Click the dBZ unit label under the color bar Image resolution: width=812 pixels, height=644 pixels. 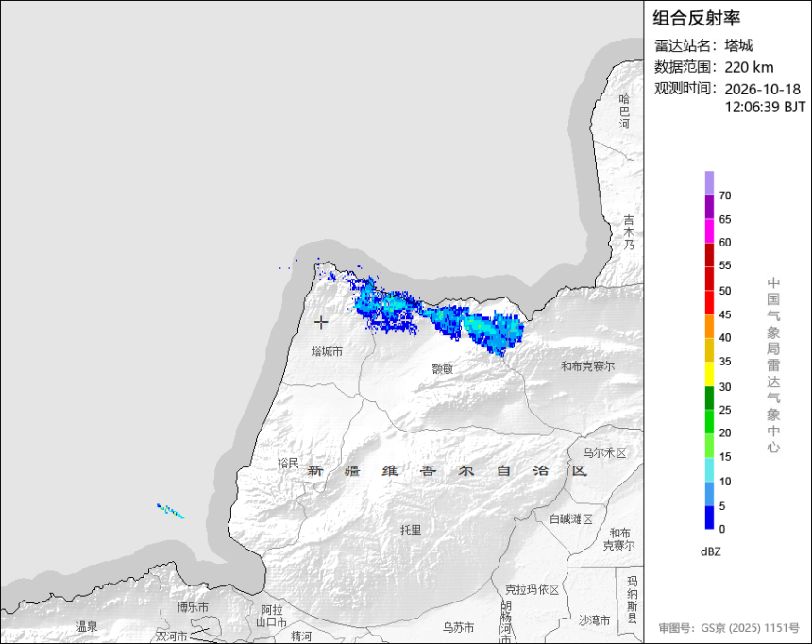710,551
